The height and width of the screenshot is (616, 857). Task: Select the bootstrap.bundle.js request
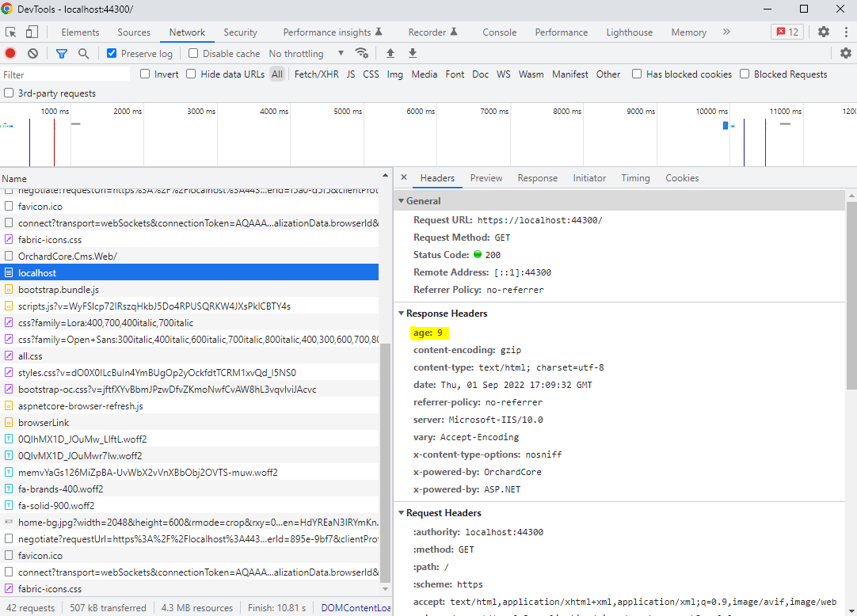(x=189, y=289)
